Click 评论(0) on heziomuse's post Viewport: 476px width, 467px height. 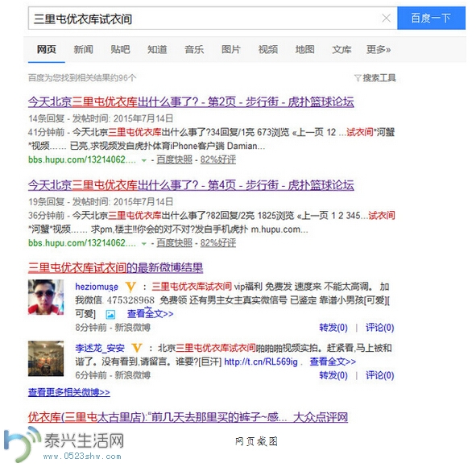click(x=380, y=328)
